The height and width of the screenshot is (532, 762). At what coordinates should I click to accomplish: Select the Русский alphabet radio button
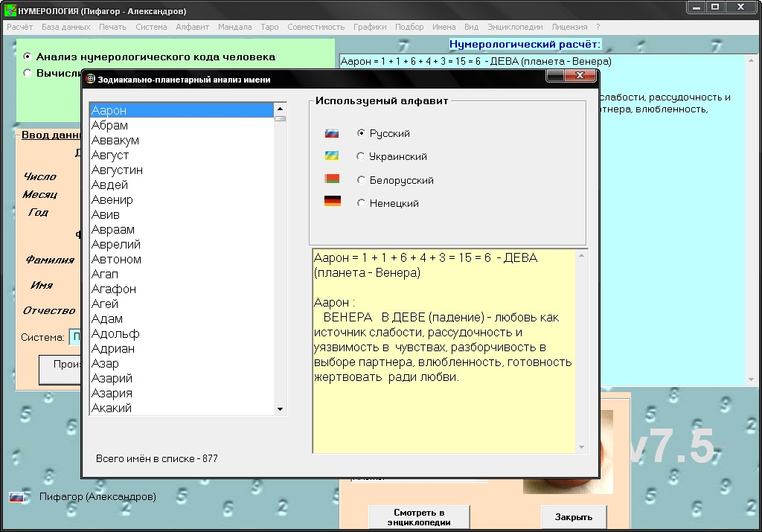click(x=361, y=132)
